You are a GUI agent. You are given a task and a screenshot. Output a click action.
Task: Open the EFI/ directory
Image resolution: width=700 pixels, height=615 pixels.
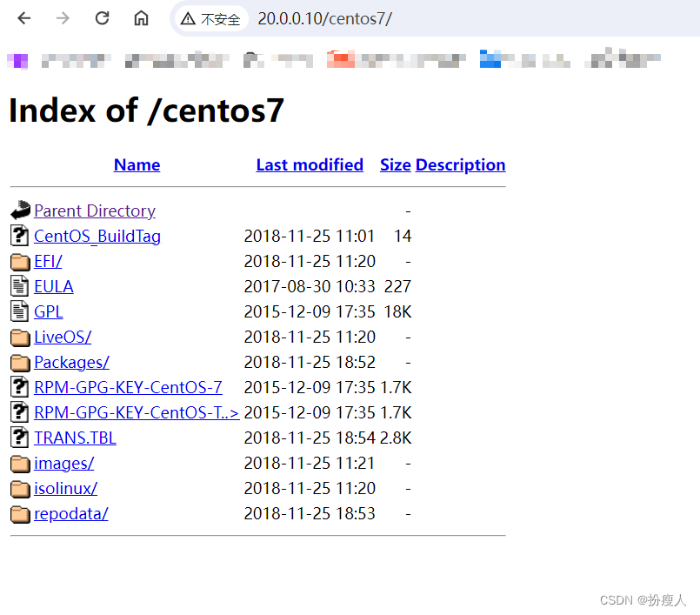coord(48,261)
